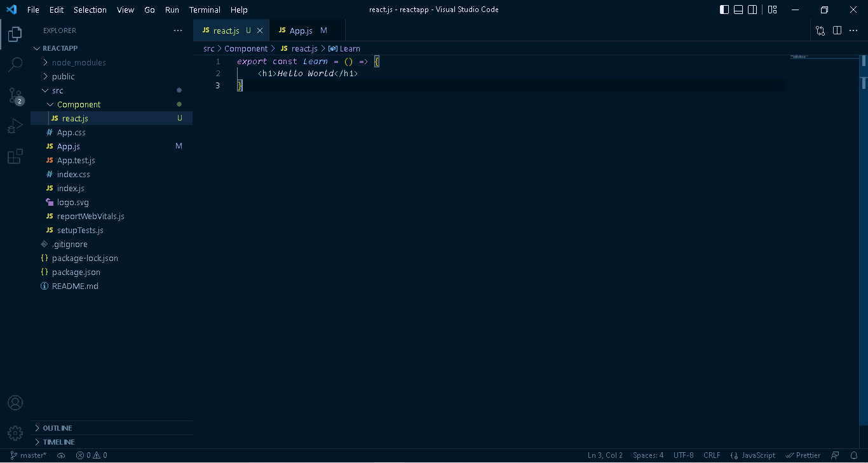Open the Help menu
The height and width of the screenshot is (463, 868).
click(x=239, y=10)
